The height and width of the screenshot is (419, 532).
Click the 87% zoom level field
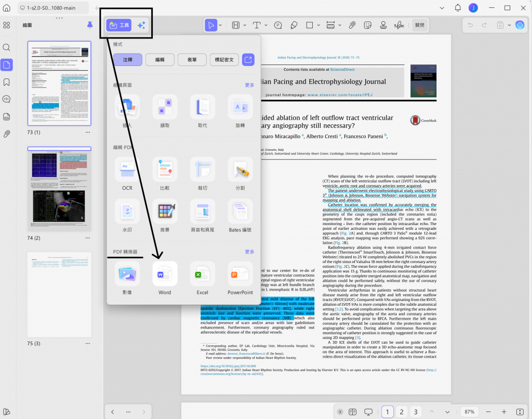pos(470,412)
